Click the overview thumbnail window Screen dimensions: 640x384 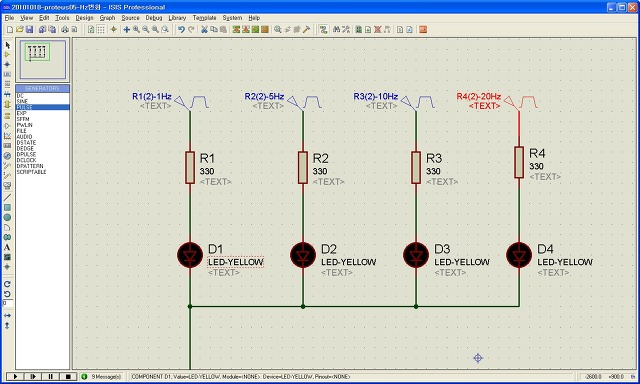coord(42,59)
